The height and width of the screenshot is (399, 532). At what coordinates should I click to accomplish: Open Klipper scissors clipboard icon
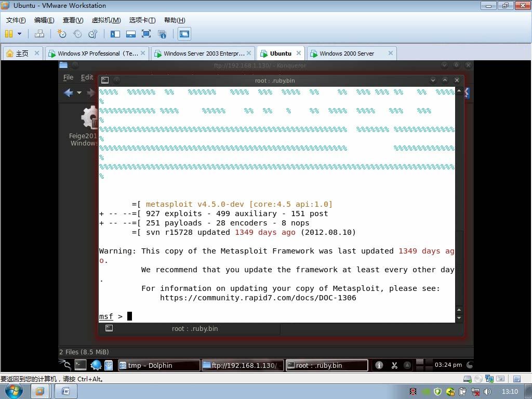[394, 365]
